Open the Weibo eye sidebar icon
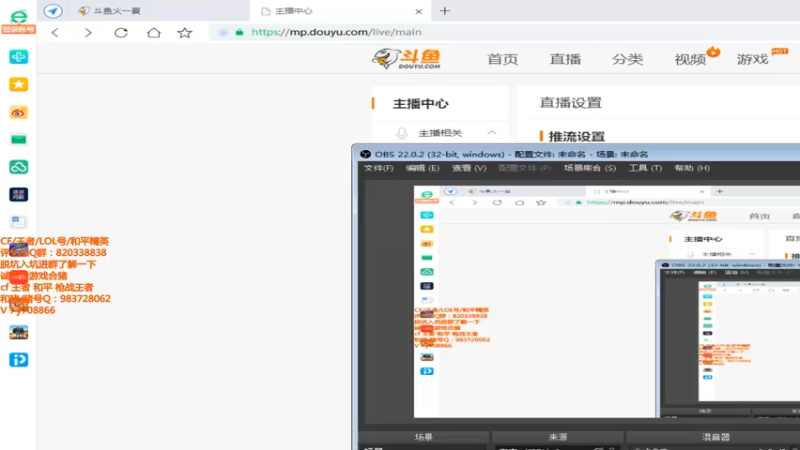Viewport: 800px width, 450px height. [18, 112]
